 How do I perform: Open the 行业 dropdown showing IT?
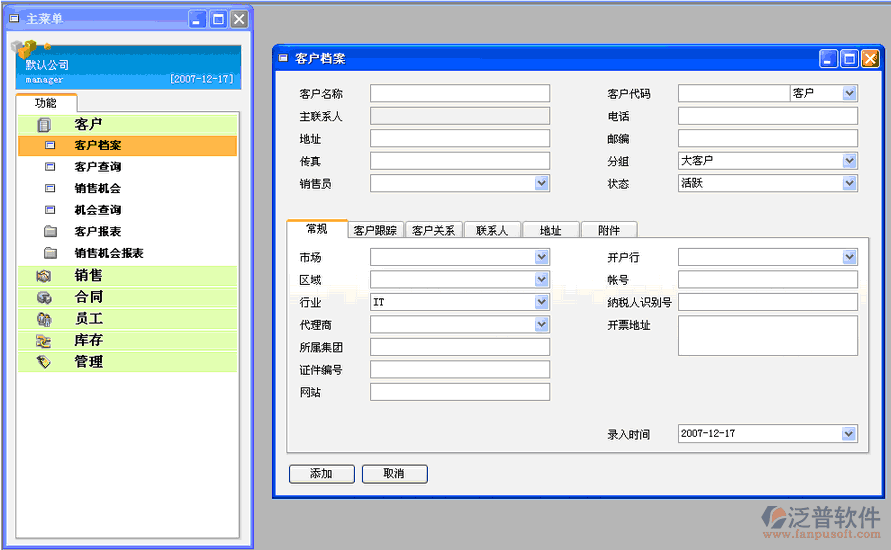(541, 302)
